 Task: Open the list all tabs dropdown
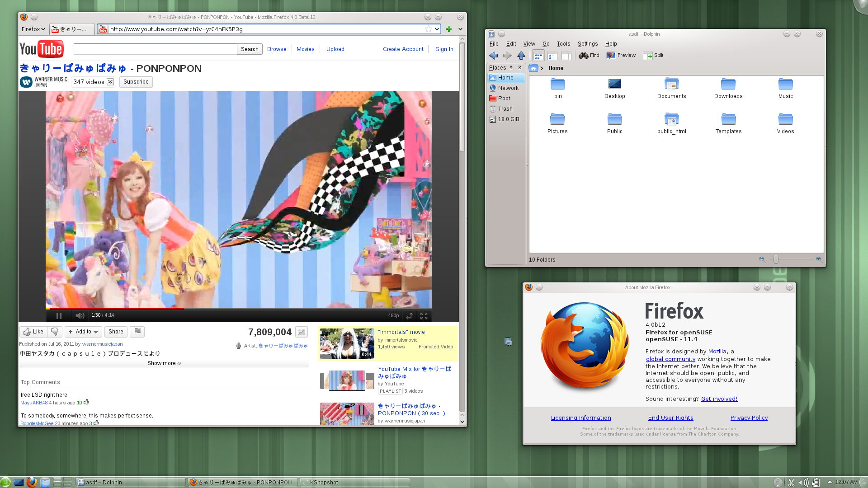click(460, 29)
